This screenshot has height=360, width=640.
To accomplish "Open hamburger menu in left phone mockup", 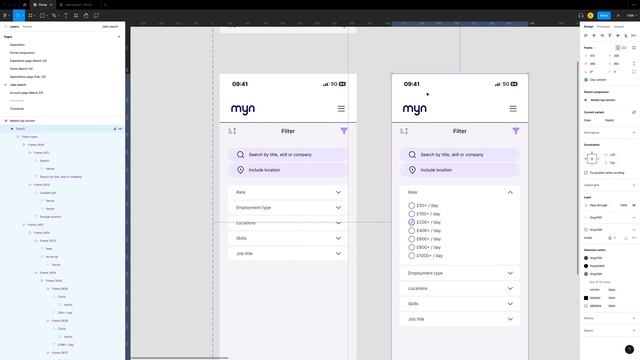I will [x=341, y=109].
